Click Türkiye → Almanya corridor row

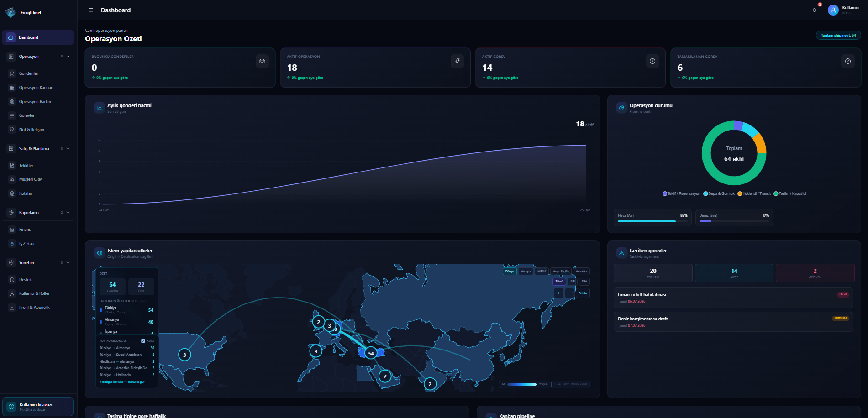[127, 348]
